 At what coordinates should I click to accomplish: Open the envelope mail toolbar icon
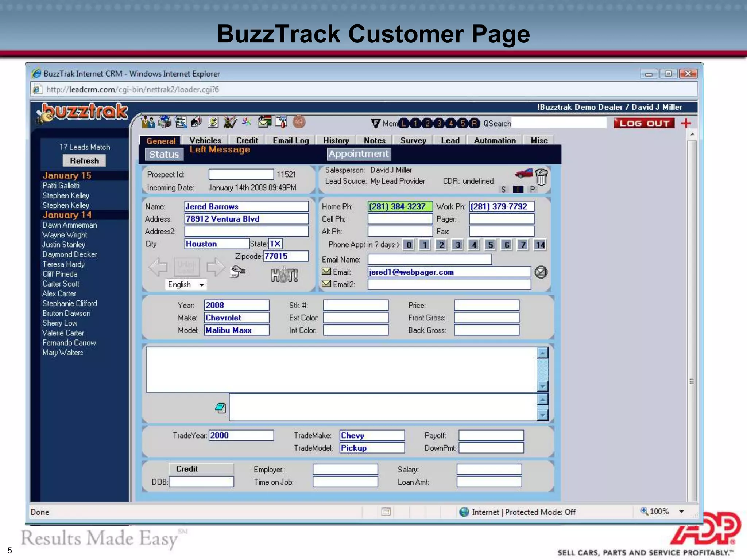coord(265,121)
